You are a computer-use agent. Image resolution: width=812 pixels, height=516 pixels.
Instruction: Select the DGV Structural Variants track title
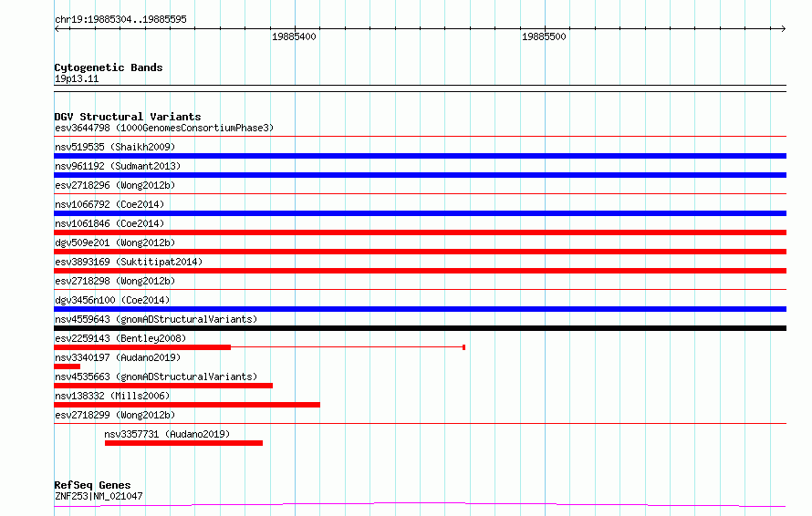coord(128,117)
